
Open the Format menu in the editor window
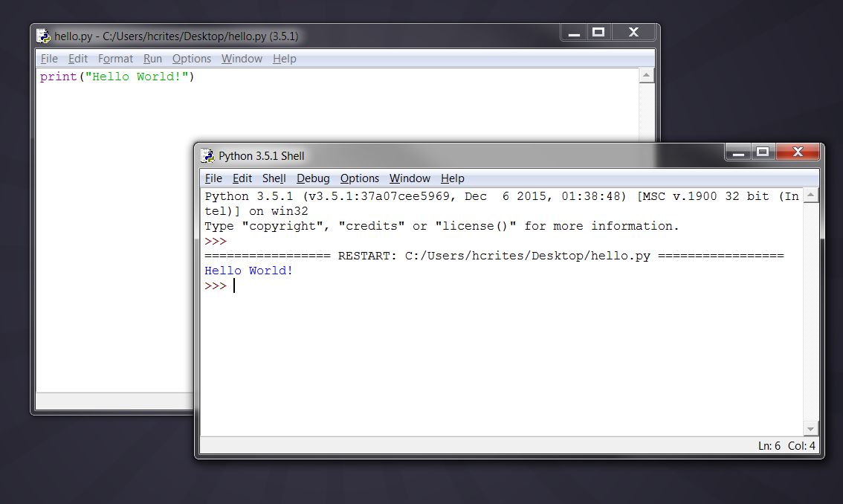115,58
